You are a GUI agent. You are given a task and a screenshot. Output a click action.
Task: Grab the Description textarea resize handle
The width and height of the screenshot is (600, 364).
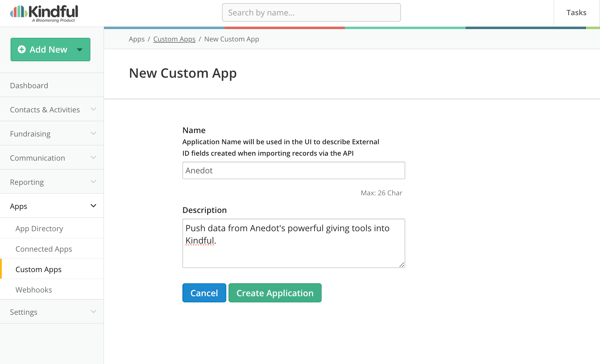[402, 265]
